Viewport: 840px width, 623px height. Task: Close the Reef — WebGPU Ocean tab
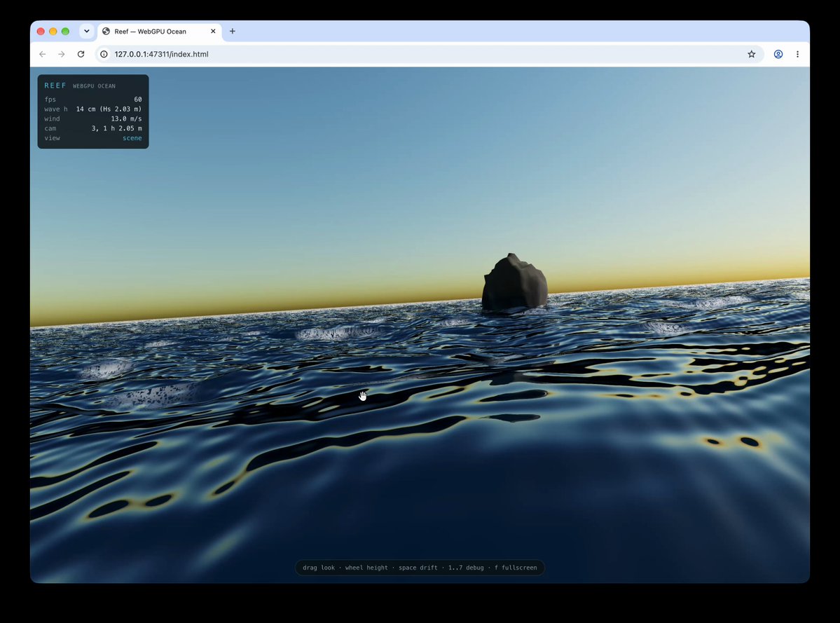(x=213, y=31)
